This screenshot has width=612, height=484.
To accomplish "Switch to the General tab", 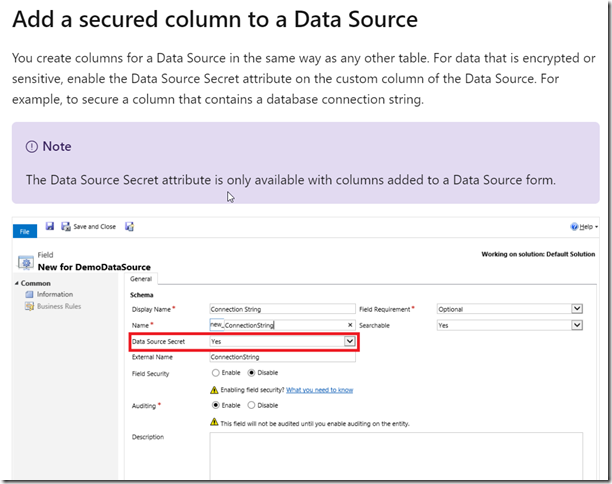I will point(141,279).
